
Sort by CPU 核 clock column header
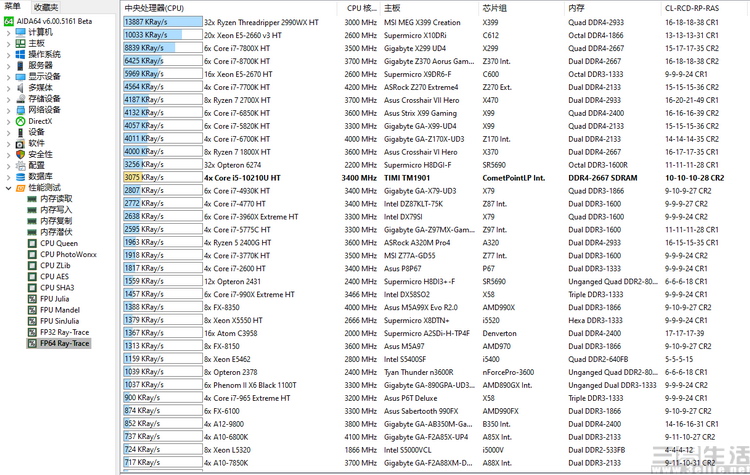pos(361,8)
